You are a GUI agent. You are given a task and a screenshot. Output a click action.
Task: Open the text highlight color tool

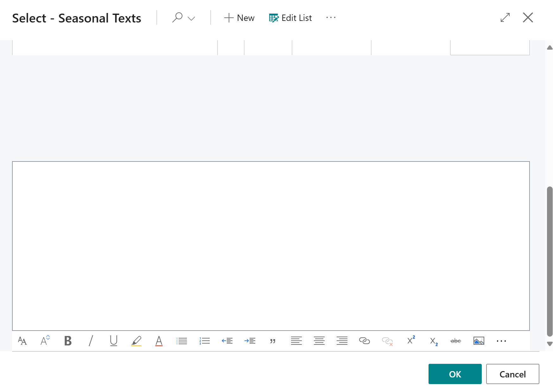(136, 341)
